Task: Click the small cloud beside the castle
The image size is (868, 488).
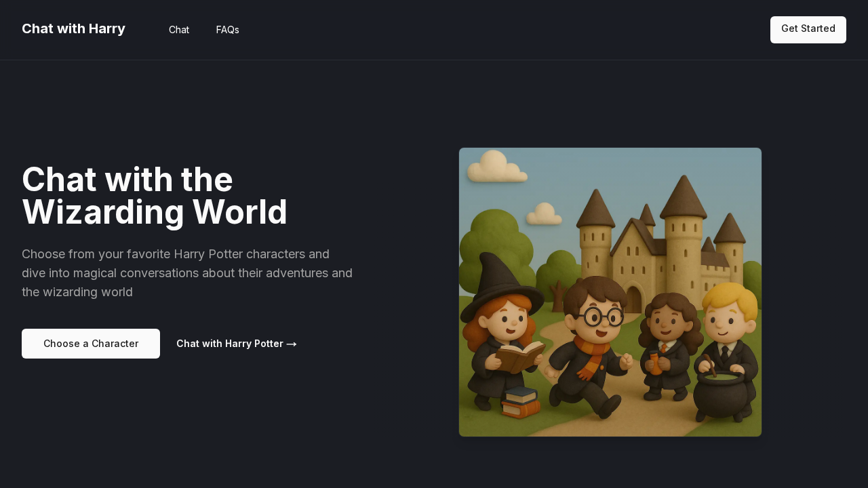Action: (544, 214)
